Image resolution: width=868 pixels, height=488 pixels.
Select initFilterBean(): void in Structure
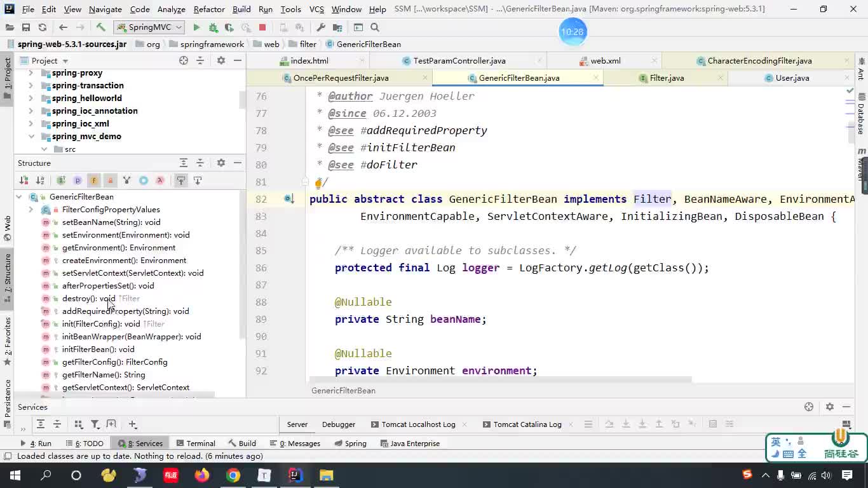pos(98,349)
